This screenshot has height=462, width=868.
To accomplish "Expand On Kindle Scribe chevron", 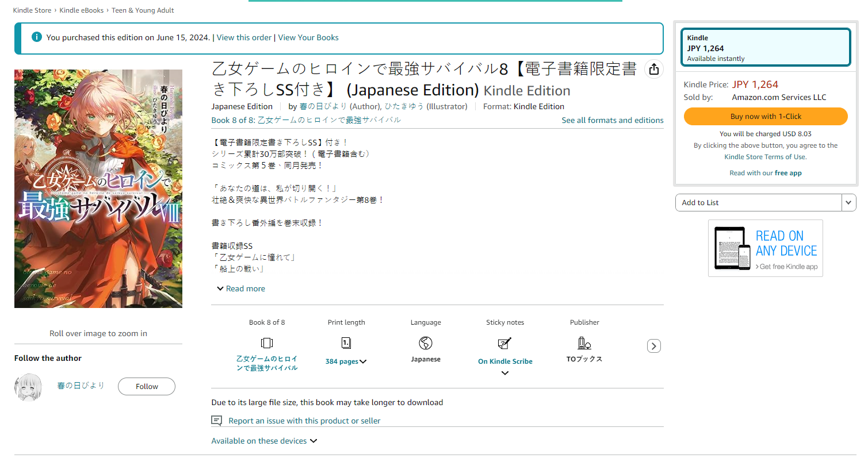I will tap(504, 373).
